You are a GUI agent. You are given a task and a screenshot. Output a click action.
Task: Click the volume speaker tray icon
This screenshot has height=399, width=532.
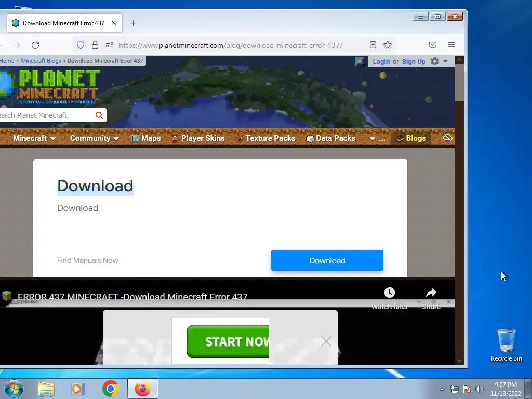click(480, 389)
